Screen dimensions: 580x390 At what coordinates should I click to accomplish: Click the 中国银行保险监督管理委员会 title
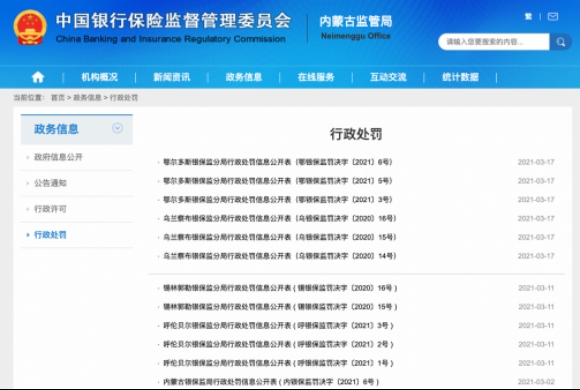[x=173, y=21]
